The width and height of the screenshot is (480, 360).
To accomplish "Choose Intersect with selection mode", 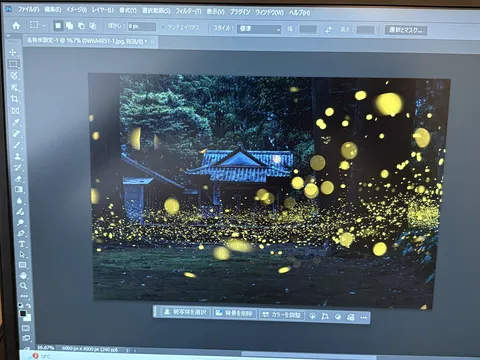I will point(93,26).
